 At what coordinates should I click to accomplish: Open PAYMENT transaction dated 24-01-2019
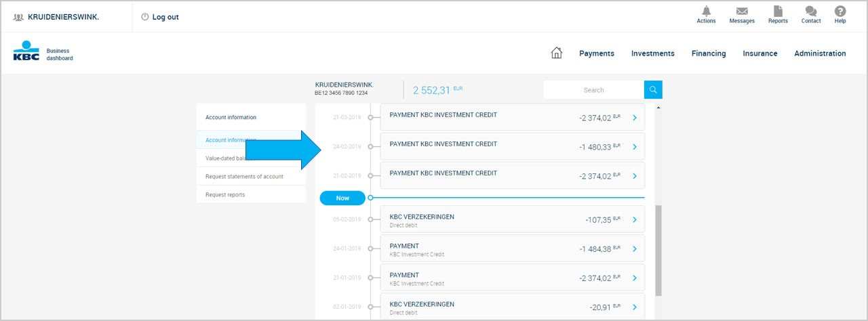pyautogui.click(x=512, y=249)
